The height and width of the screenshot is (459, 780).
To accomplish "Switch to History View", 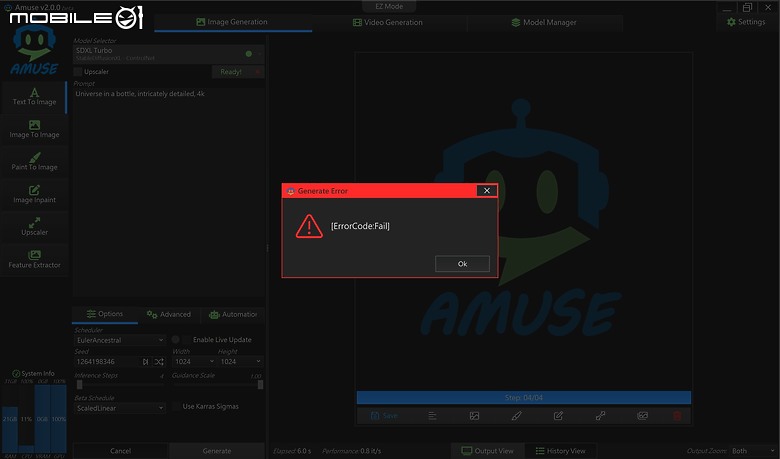I will (560, 451).
